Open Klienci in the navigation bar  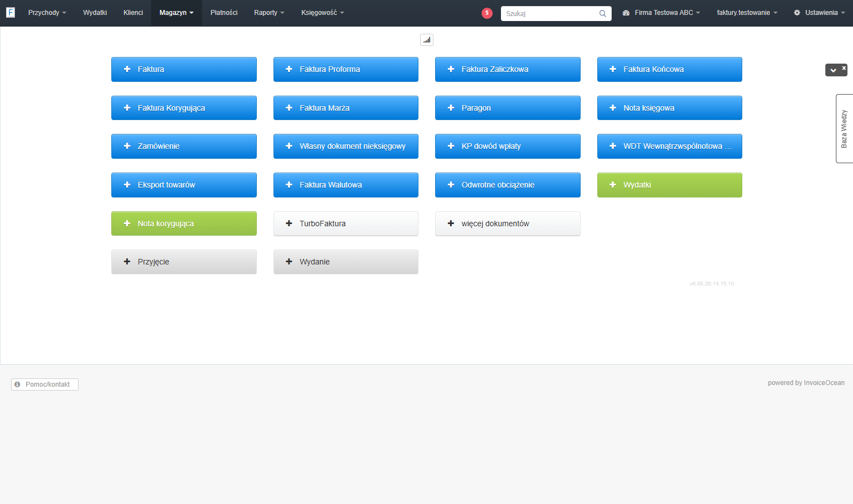tap(133, 13)
